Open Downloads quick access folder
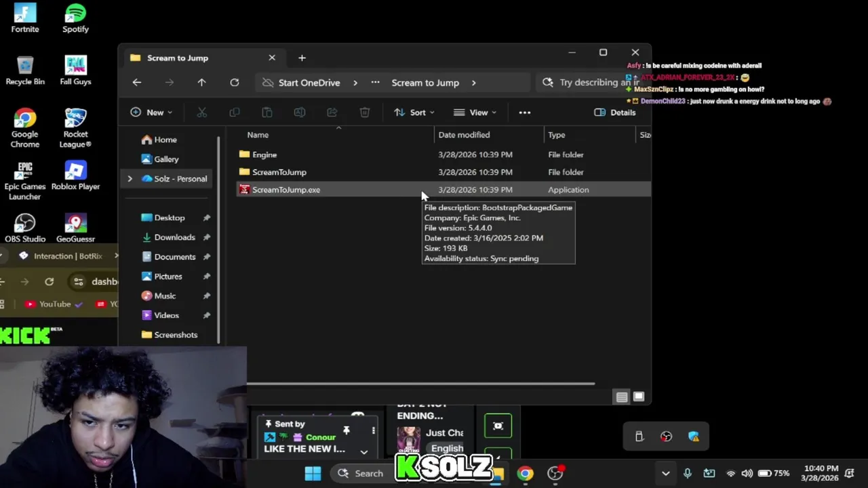The height and width of the screenshot is (488, 868). click(174, 237)
